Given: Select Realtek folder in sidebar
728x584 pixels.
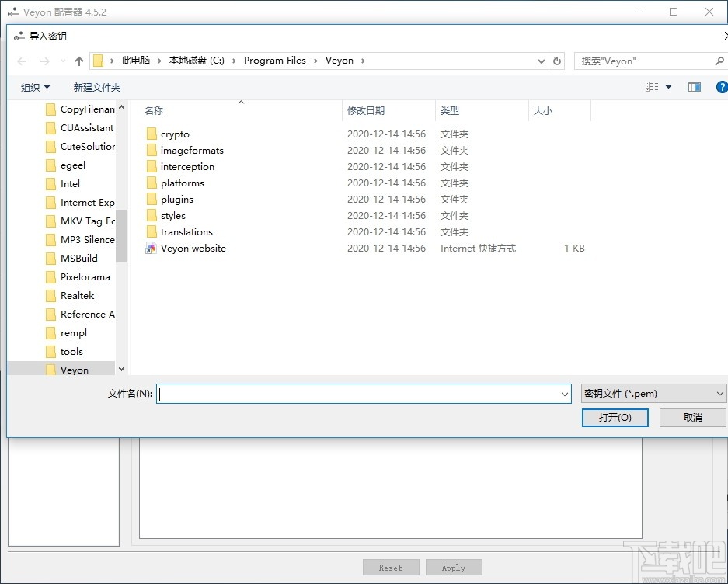Looking at the screenshot, I should (x=70, y=296).
